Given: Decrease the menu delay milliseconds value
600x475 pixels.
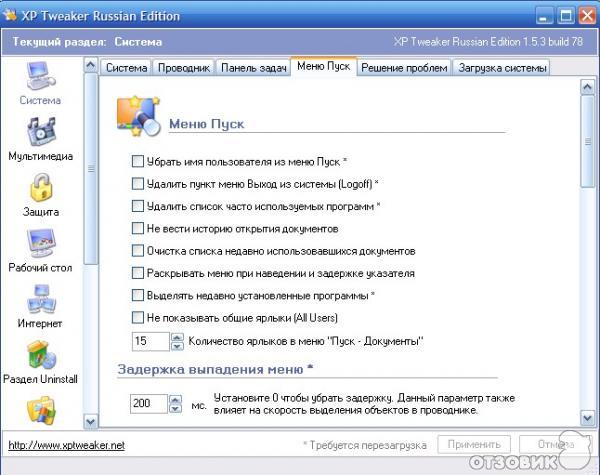Looking at the screenshot, I should point(175,409).
